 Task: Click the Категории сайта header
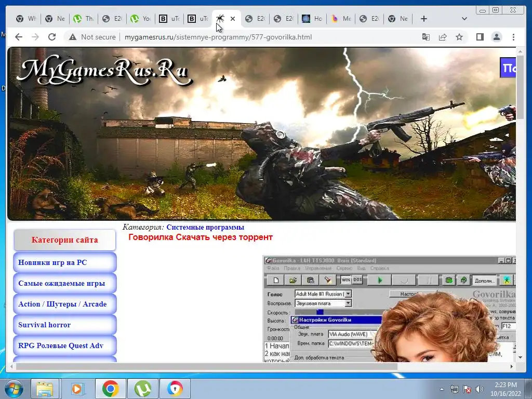pyautogui.click(x=64, y=240)
